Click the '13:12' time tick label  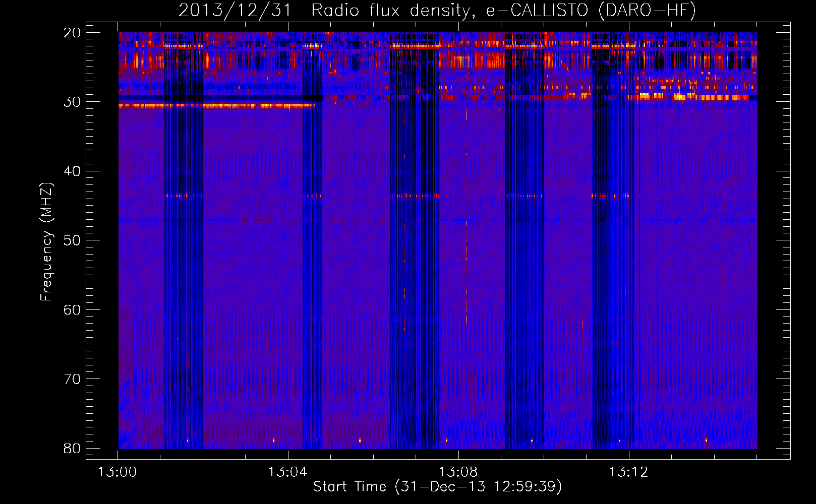click(x=628, y=472)
